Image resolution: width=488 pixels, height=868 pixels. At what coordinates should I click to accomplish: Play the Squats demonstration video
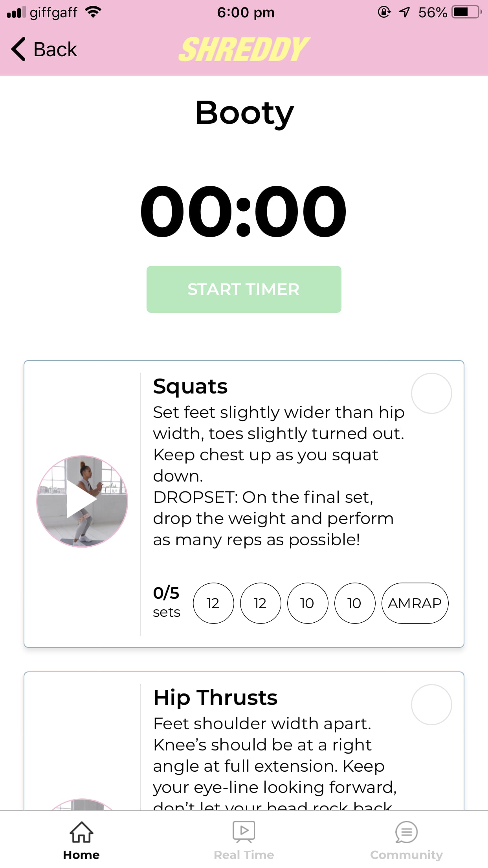point(83,500)
